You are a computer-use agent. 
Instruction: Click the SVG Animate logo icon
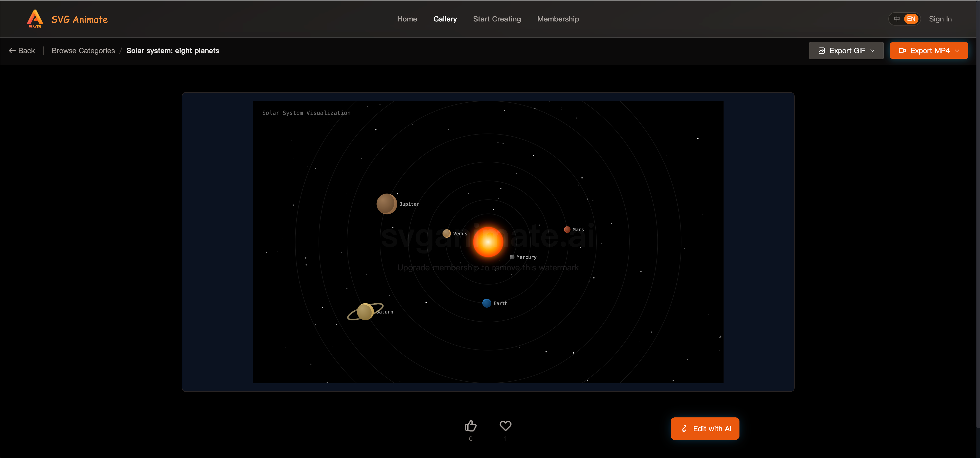[x=35, y=19]
